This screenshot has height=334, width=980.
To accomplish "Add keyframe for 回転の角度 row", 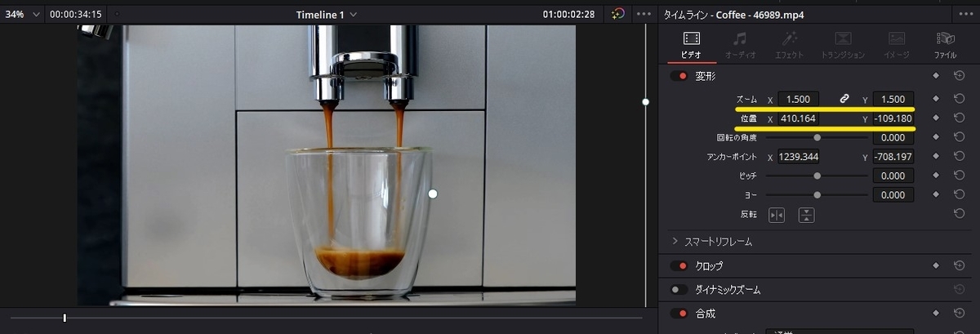I will [x=936, y=137].
